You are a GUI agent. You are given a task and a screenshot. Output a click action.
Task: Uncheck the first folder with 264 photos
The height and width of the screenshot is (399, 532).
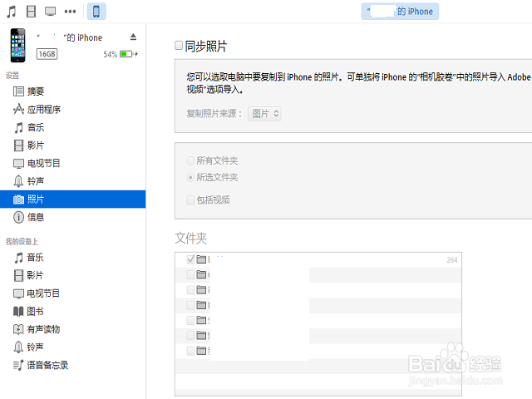click(190, 259)
